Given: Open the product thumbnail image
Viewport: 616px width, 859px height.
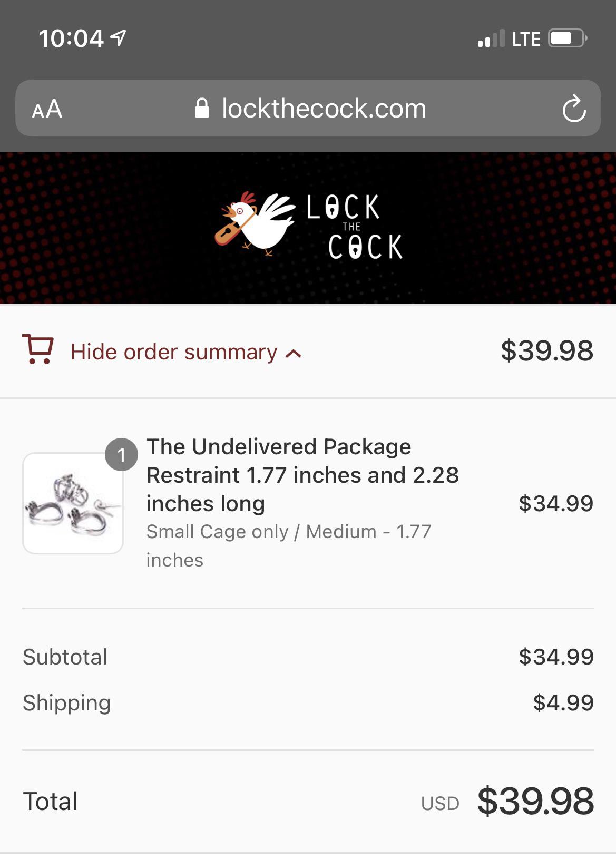Looking at the screenshot, I should pos(73,503).
